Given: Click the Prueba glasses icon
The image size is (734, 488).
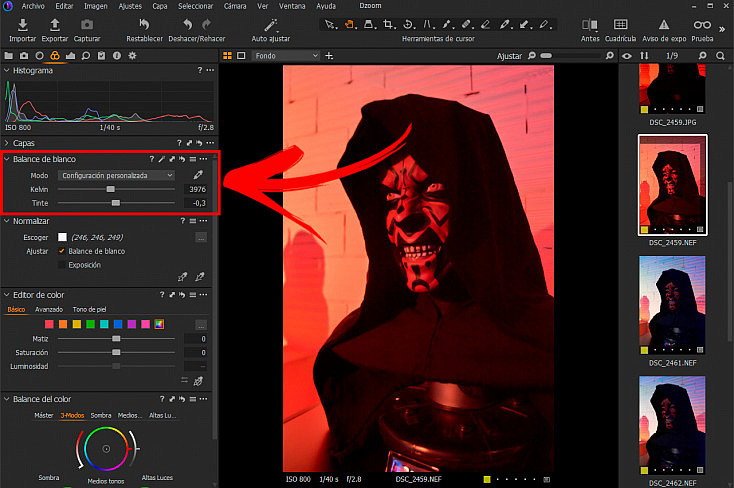Looking at the screenshot, I should click(702, 24).
